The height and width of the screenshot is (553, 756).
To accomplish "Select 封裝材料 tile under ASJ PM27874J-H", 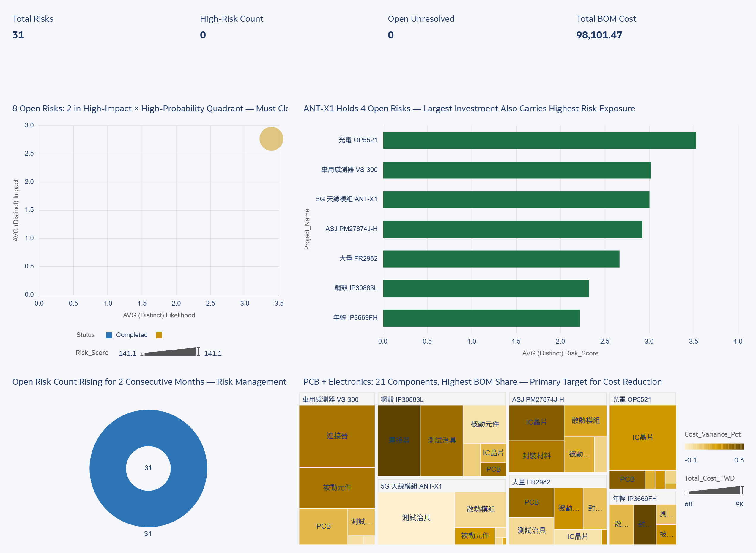I will pos(536,456).
